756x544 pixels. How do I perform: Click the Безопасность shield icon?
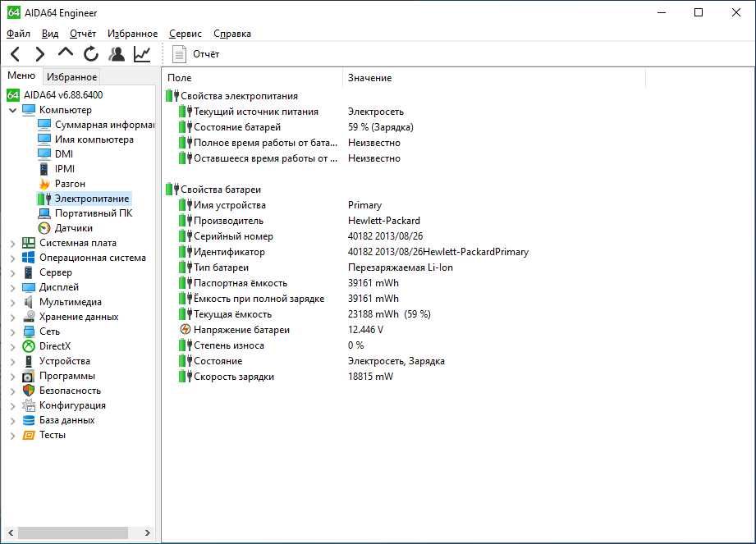(x=29, y=391)
